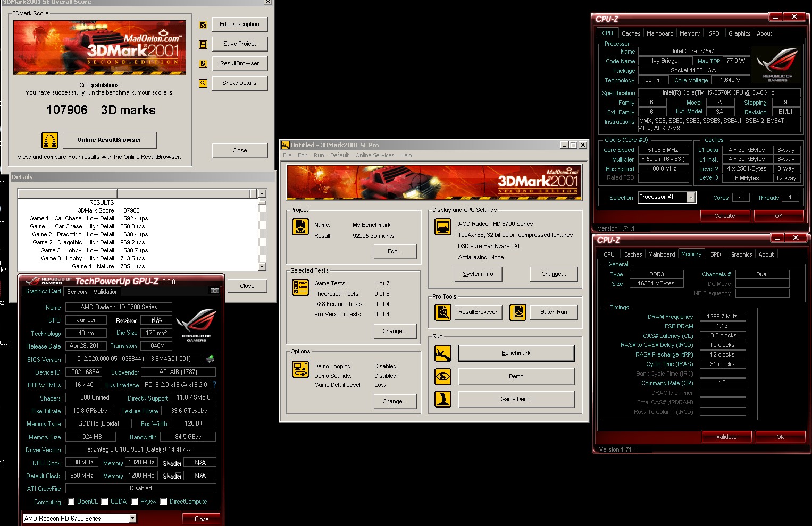Click the Benchmark run icon
This screenshot has width=812, height=526.
[x=443, y=353]
